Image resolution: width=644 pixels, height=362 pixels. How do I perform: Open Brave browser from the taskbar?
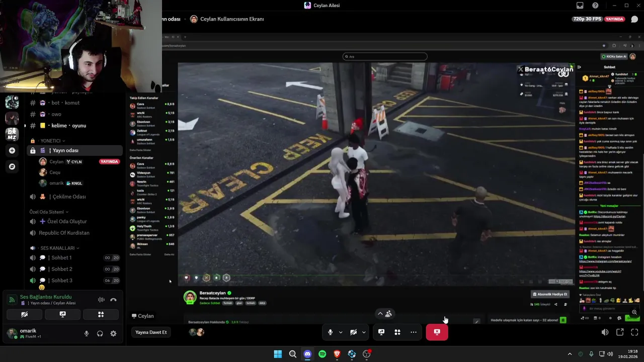(337, 354)
